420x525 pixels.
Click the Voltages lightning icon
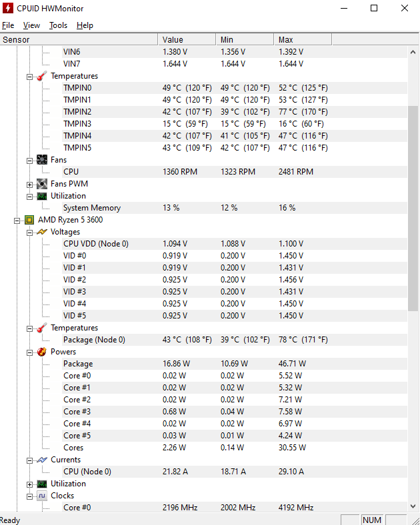pyautogui.click(x=42, y=232)
